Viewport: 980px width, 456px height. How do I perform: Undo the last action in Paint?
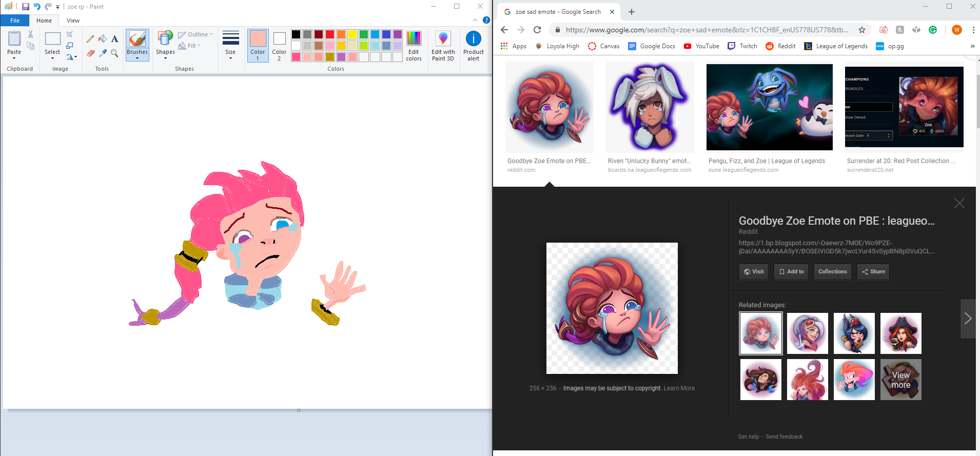tap(37, 7)
